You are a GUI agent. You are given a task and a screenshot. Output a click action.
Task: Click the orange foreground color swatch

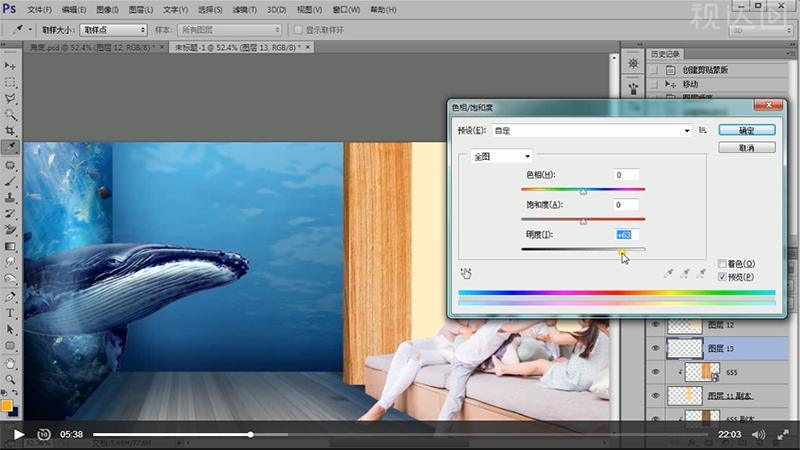pyautogui.click(x=7, y=406)
